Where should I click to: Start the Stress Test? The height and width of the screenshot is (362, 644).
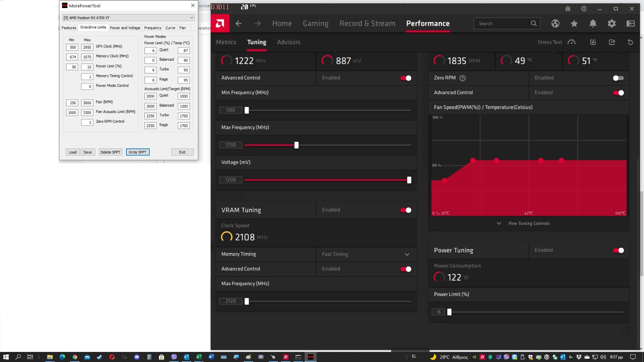tap(557, 42)
